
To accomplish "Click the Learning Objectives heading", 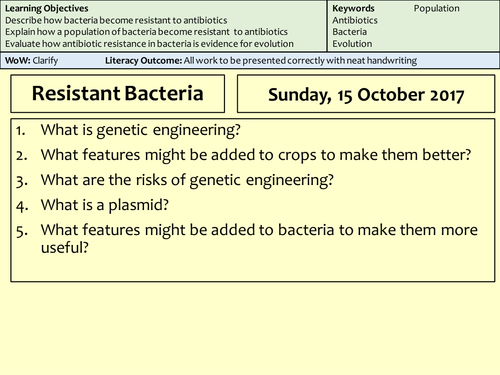I will pos(47,8).
